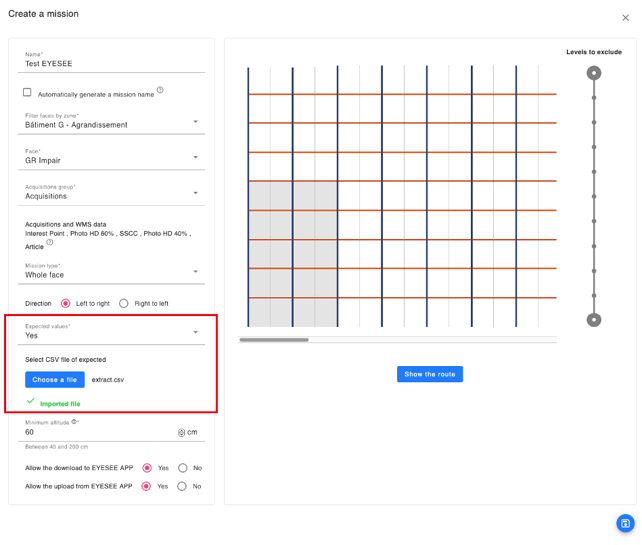Select No for upload from EYESEE APP
The height and width of the screenshot is (545, 642).
(x=182, y=486)
